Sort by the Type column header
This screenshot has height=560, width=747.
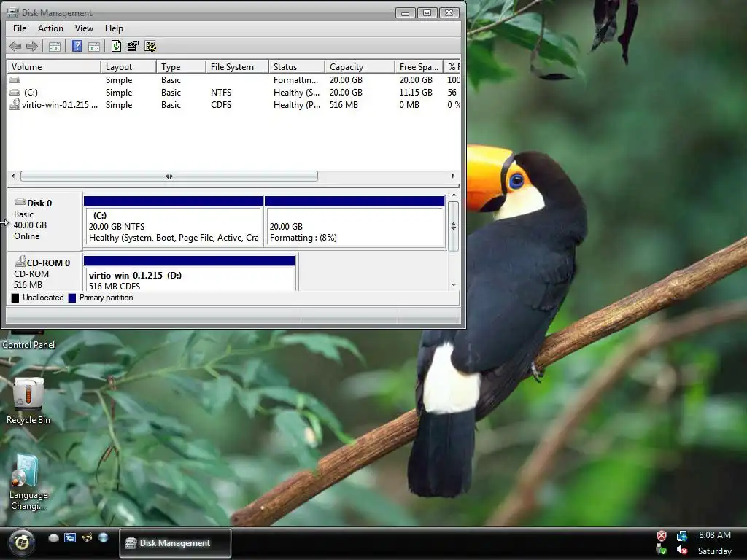click(181, 66)
